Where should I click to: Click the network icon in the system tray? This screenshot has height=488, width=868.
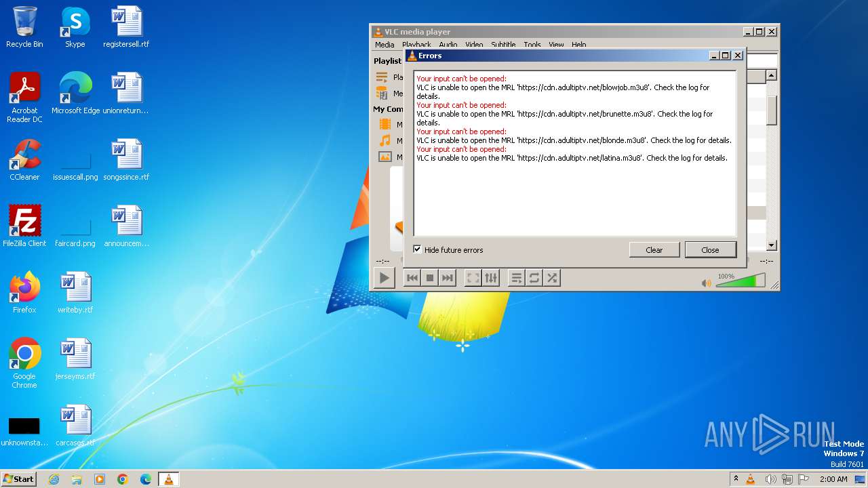(x=787, y=479)
